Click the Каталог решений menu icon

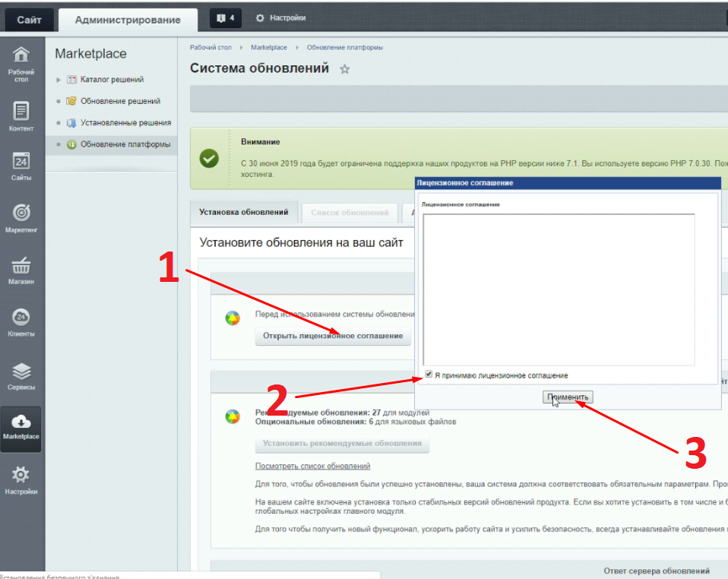click(71, 79)
